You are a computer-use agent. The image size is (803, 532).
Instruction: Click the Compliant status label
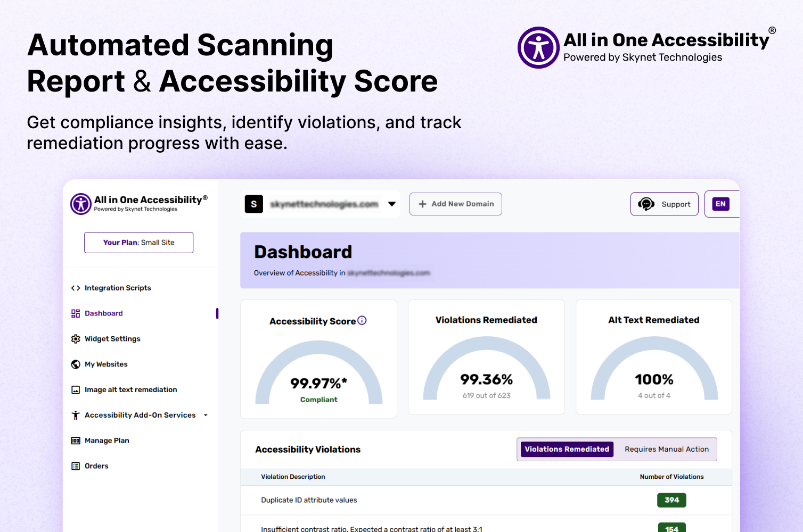[318, 400]
